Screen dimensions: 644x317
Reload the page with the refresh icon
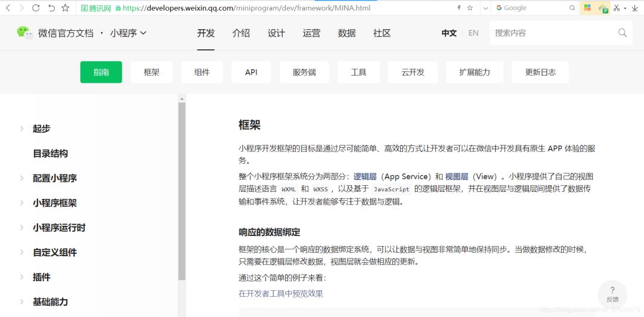click(36, 8)
